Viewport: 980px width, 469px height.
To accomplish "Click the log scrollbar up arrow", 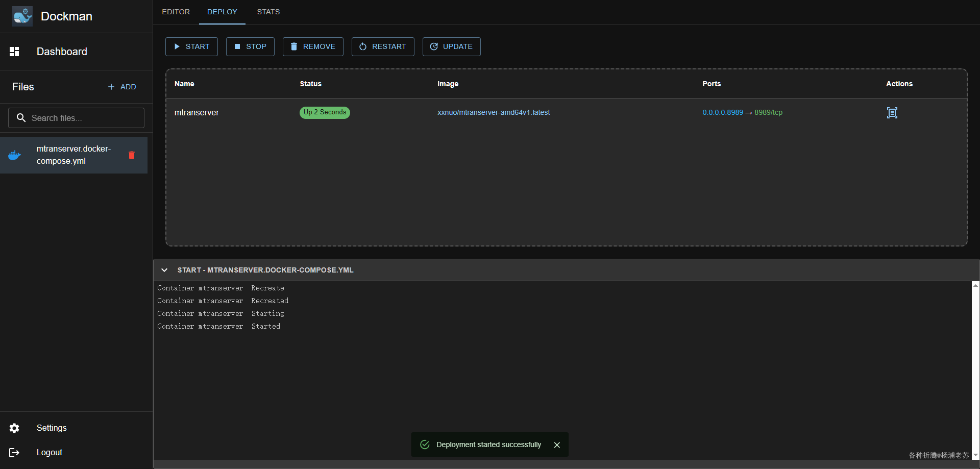I will point(975,286).
